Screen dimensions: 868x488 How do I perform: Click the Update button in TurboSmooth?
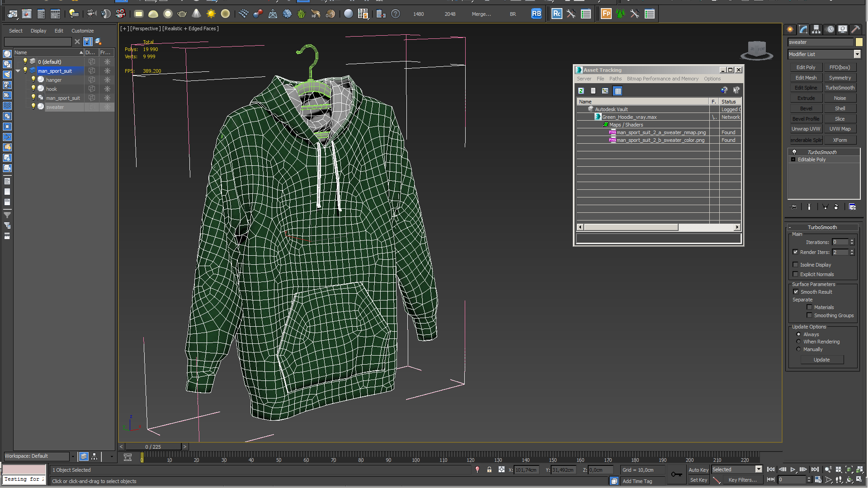coord(821,359)
